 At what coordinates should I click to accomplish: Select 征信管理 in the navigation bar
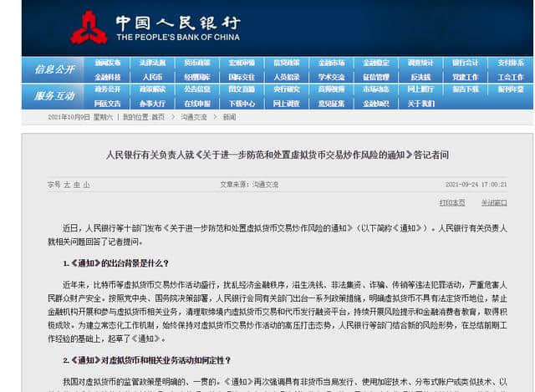pos(375,77)
